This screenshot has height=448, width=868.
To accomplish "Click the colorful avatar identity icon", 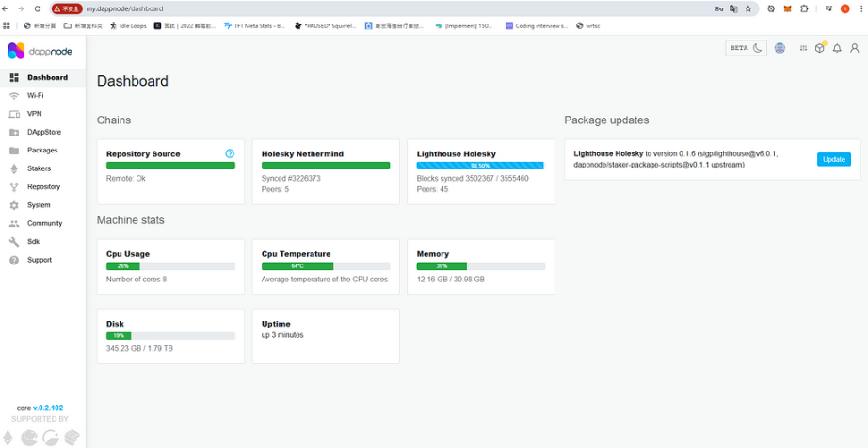I will click(x=780, y=48).
